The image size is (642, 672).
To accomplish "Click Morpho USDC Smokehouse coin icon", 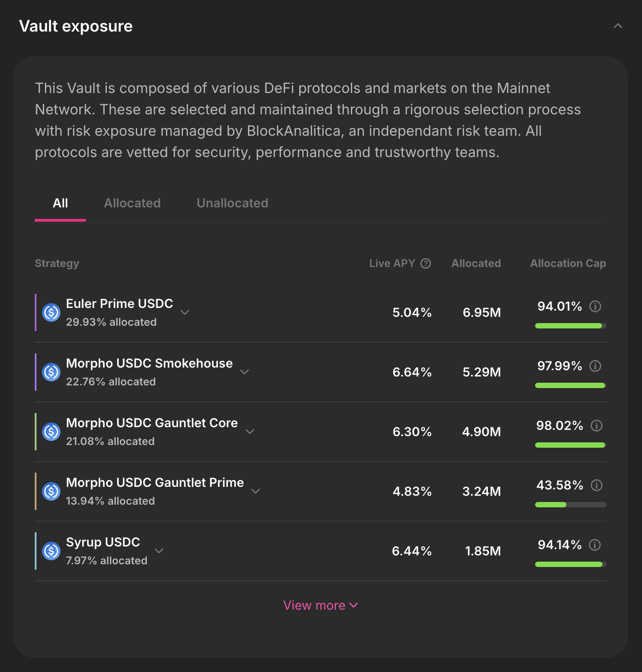I will [x=51, y=372].
